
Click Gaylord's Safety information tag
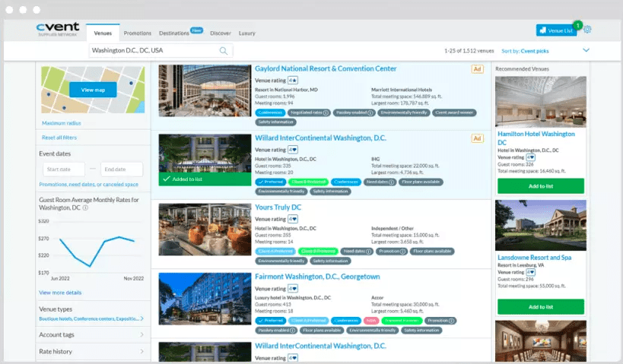click(x=275, y=122)
